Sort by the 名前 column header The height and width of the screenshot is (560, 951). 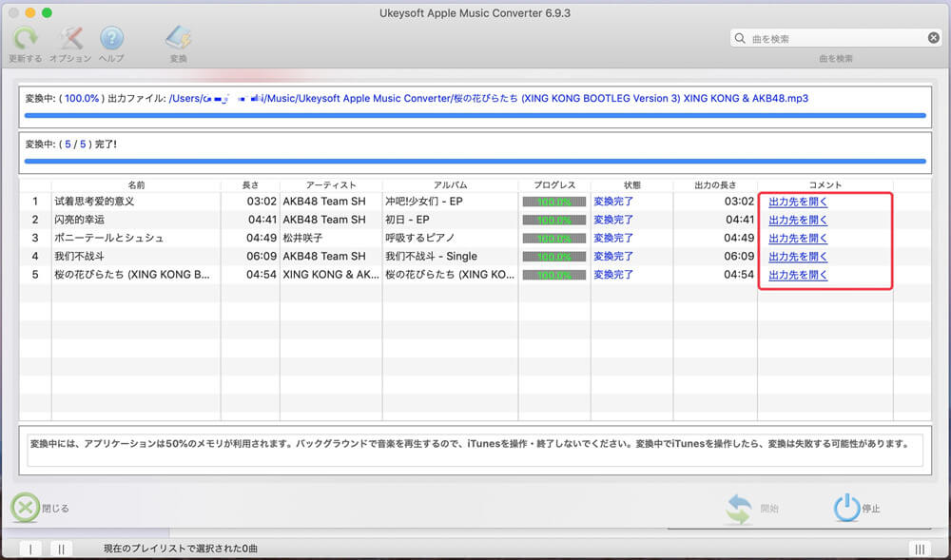tap(136, 184)
